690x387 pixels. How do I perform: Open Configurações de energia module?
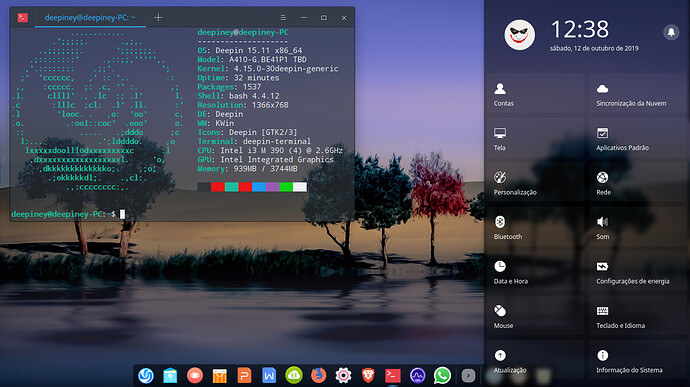click(637, 272)
